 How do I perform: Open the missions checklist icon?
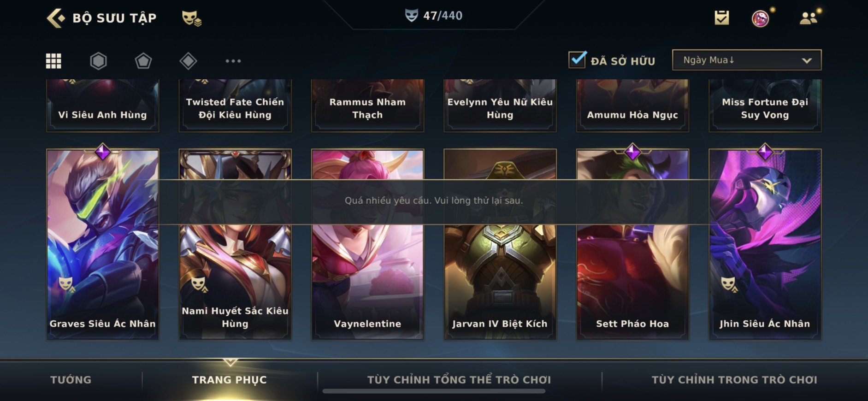pyautogui.click(x=721, y=18)
